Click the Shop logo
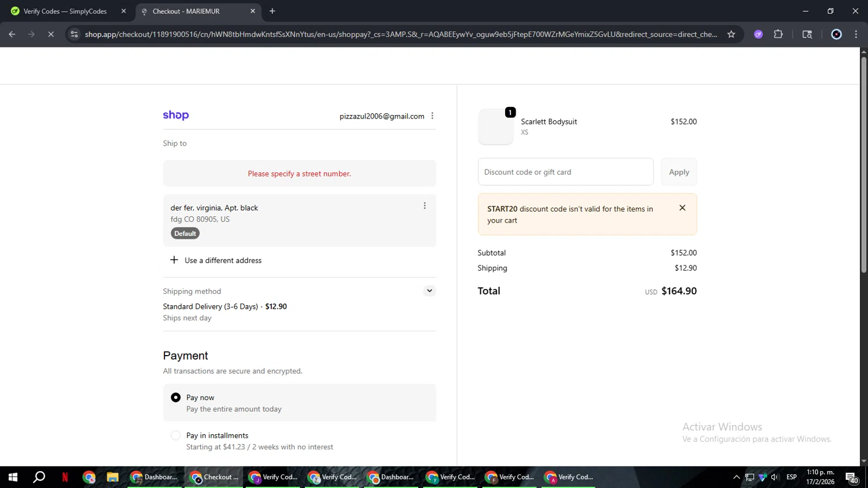The image size is (868, 488). [x=176, y=115]
